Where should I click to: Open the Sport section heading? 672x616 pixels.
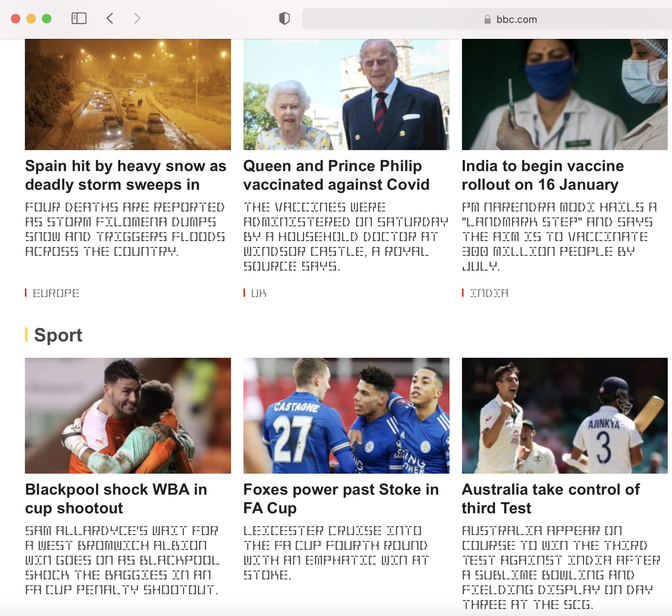(x=58, y=335)
